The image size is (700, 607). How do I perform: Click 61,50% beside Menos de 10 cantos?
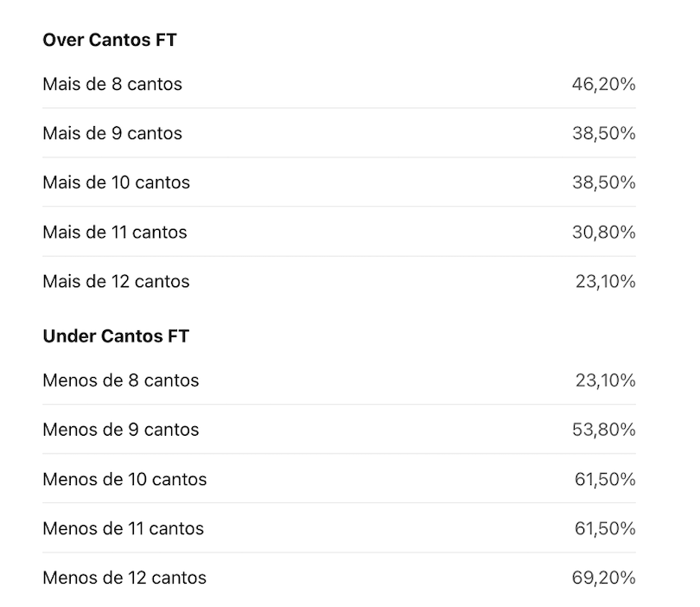pyautogui.click(x=605, y=479)
